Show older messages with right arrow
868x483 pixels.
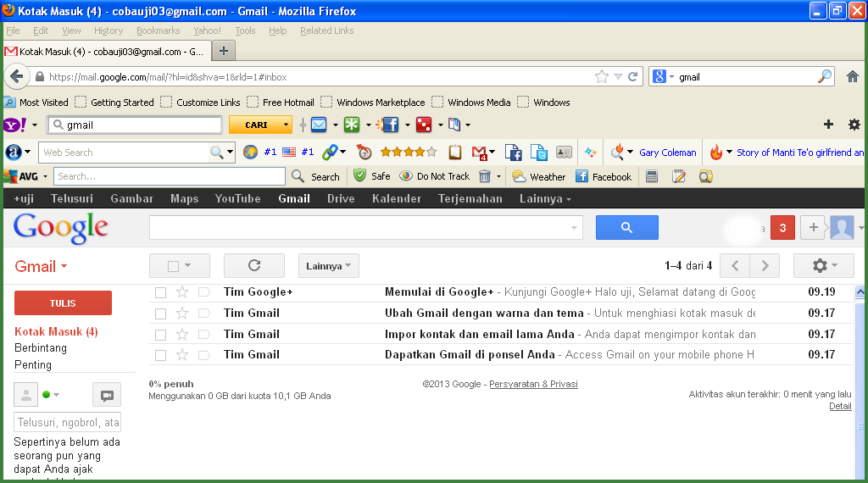tap(765, 265)
